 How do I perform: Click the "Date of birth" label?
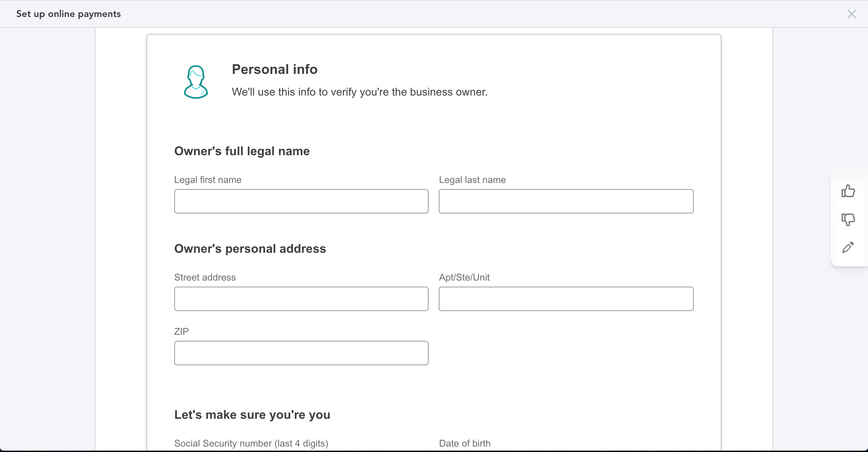465,443
